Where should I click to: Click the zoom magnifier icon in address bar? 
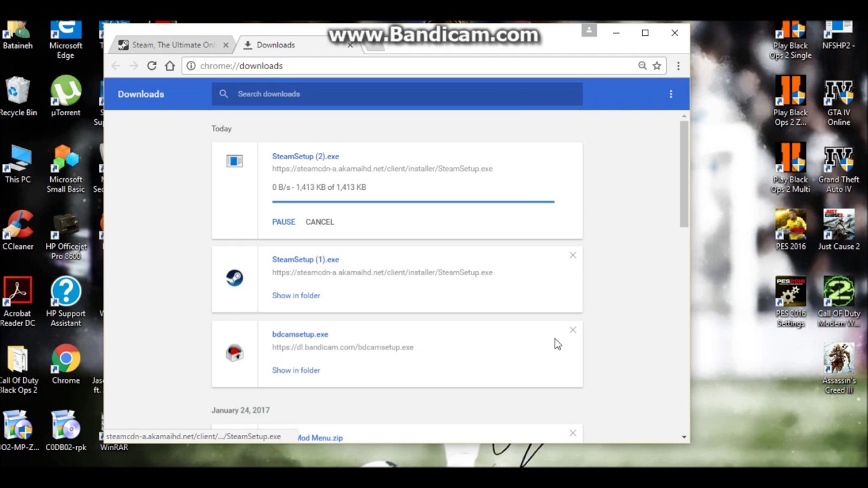642,66
